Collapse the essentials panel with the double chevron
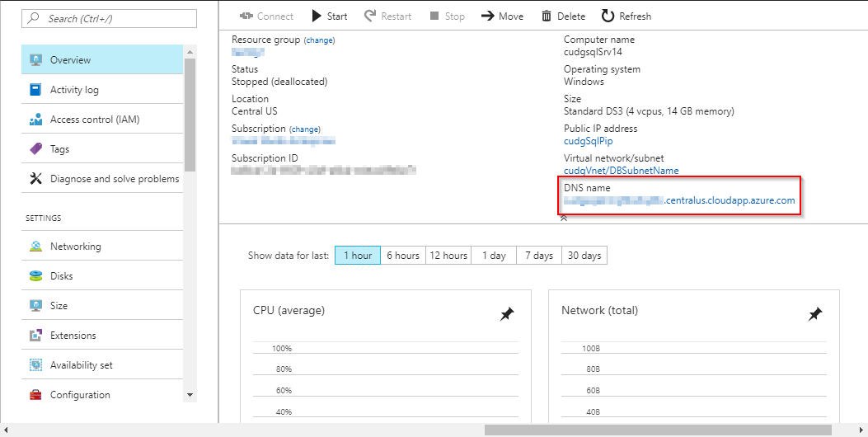This screenshot has height=437, width=868. (564, 218)
